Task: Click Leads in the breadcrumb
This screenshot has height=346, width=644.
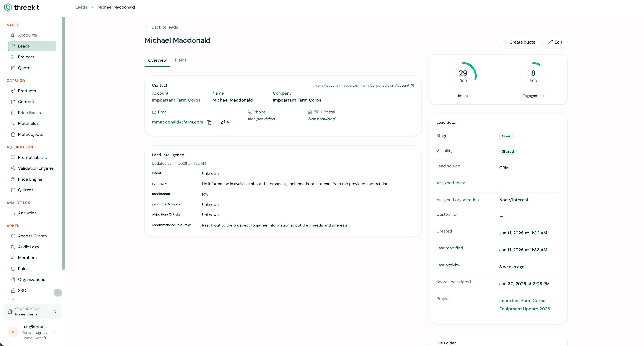Action: point(81,7)
